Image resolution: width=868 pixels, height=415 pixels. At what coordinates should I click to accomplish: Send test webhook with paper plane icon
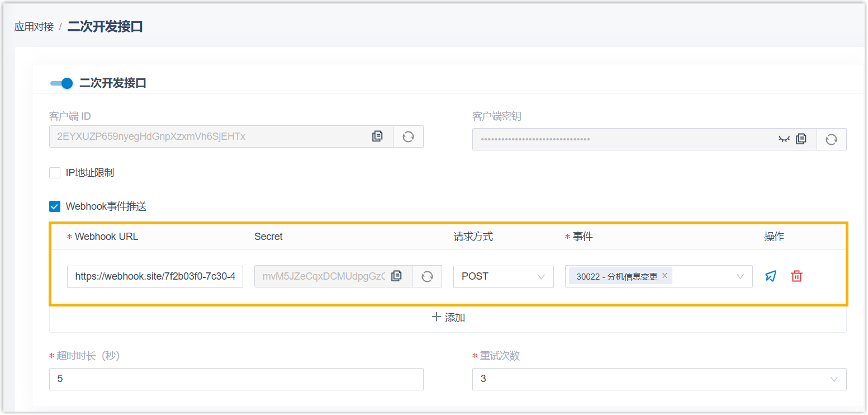(x=771, y=276)
